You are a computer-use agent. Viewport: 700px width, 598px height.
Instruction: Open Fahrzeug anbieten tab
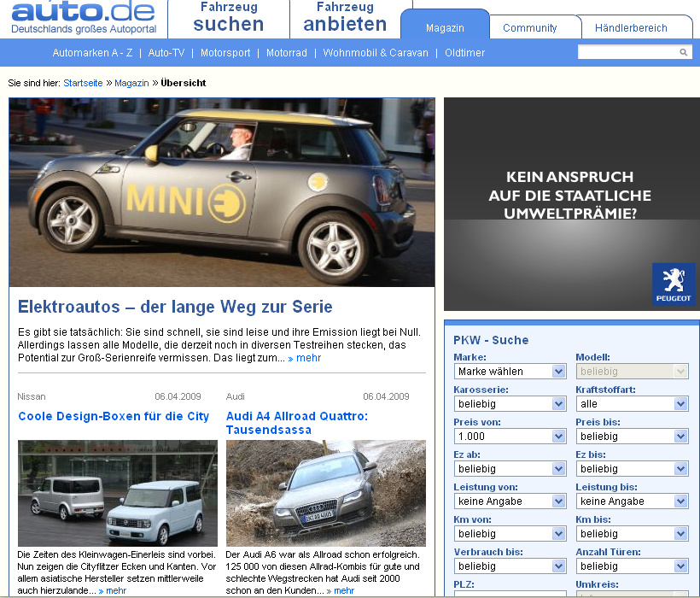[x=345, y=18]
